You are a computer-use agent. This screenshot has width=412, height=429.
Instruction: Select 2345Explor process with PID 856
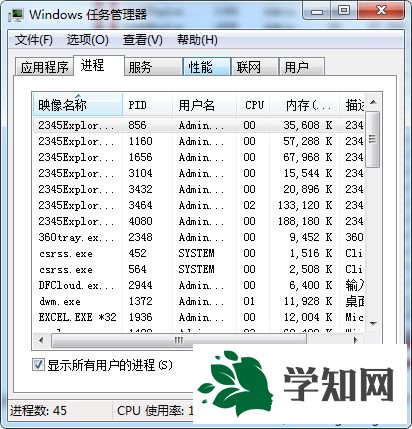click(x=199, y=125)
